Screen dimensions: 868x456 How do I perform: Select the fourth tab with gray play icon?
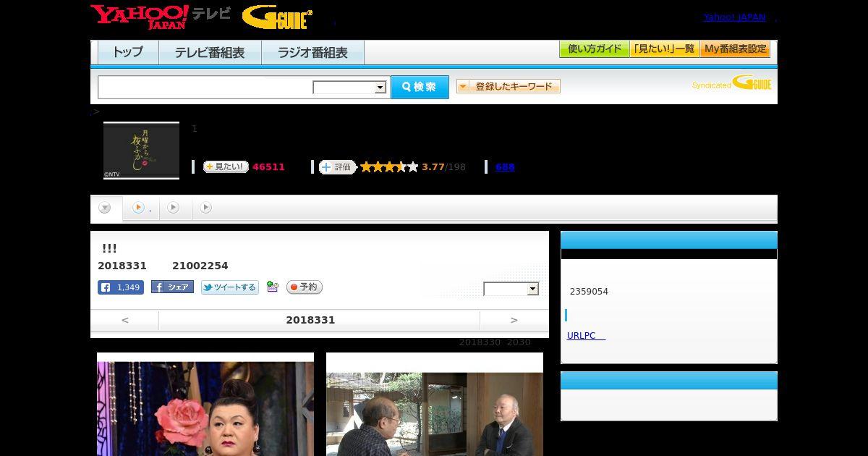[x=206, y=208]
